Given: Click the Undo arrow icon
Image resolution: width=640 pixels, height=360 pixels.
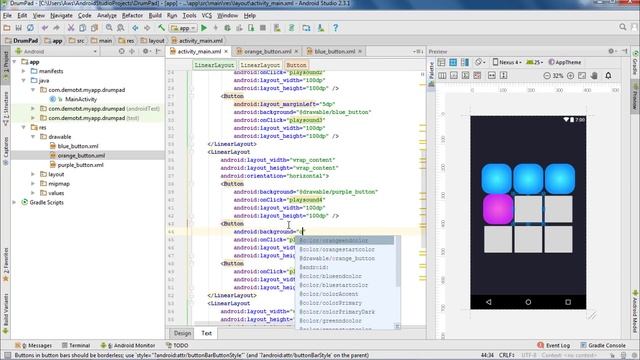Looking at the screenshot, I should pyautogui.click(x=44, y=28).
